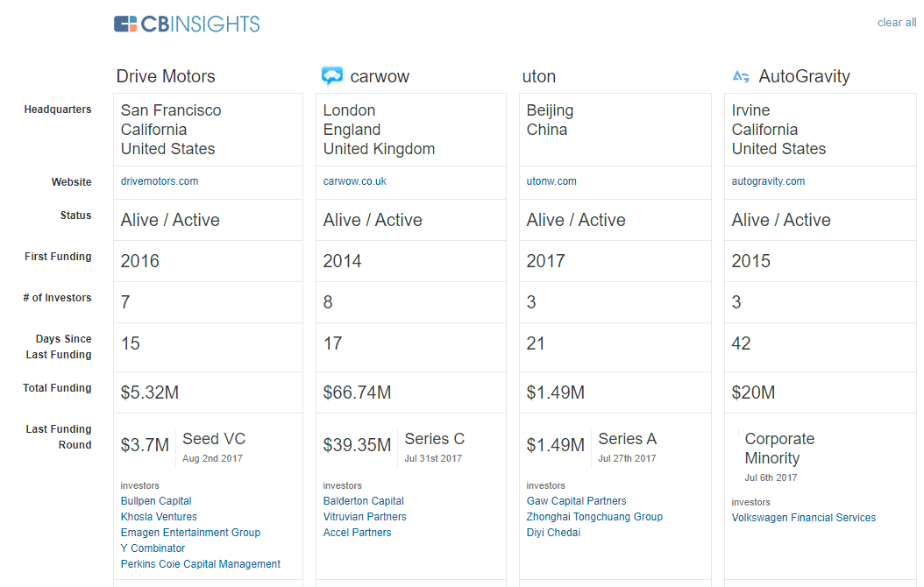Select the uton company heading
The image size is (924, 587).
click(538, 76)
